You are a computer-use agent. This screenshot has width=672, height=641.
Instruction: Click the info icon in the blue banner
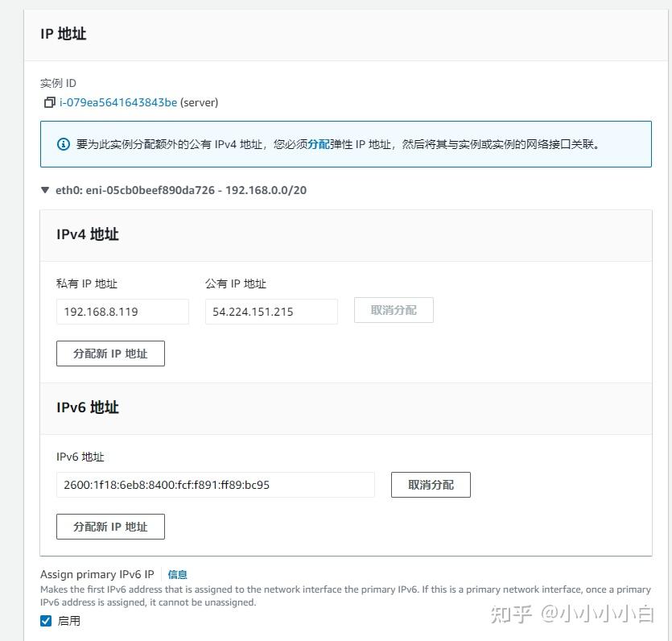pos(64,144)
